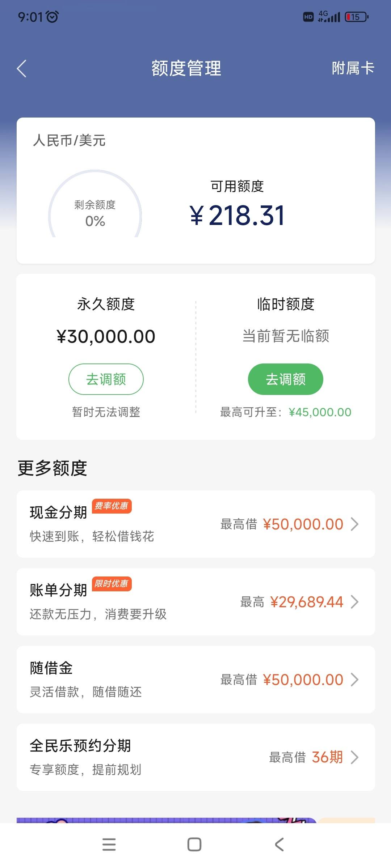Expand the 现金分期 chevron arrow
This screenshot has width=391, height=868.
pos(355,524)
